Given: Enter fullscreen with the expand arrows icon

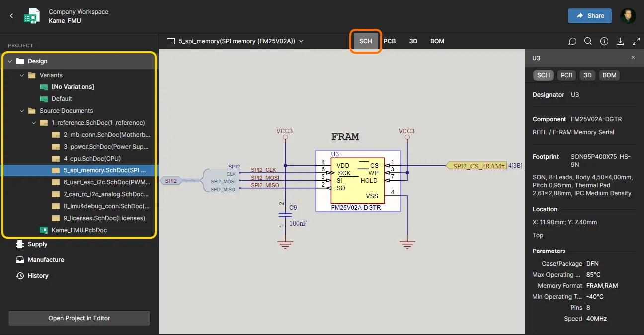Looking at the screenshot, I should point(636,41).
